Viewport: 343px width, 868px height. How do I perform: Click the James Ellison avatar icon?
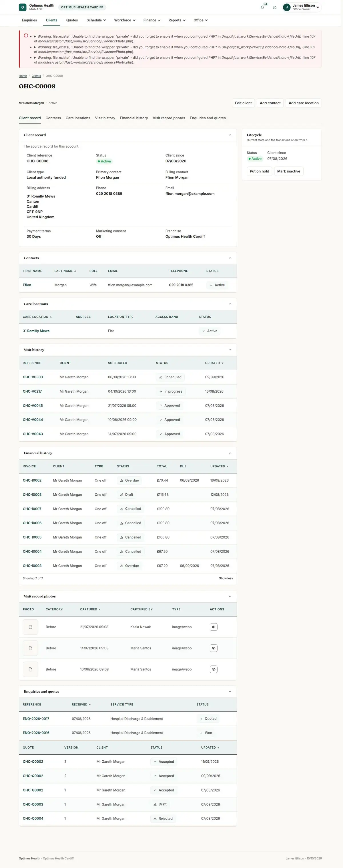(287, 7)
